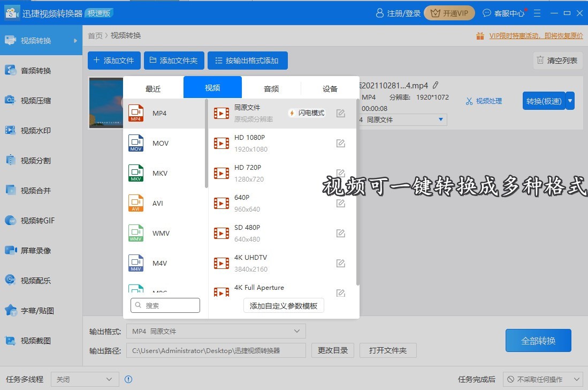
Task: Select the MP4 format icon
Action: pyautogui.click(x=136, y=113)
